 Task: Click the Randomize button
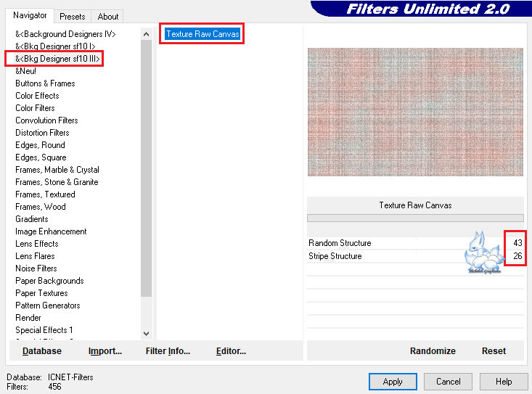433,351
